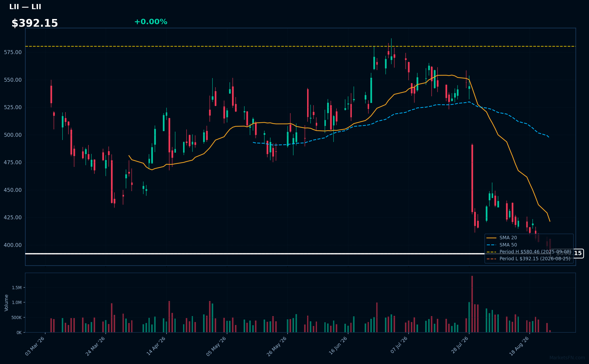Viewport: 589px width, 364px height.
Task: Click the 400.00 price axis label
Action: 13,245
